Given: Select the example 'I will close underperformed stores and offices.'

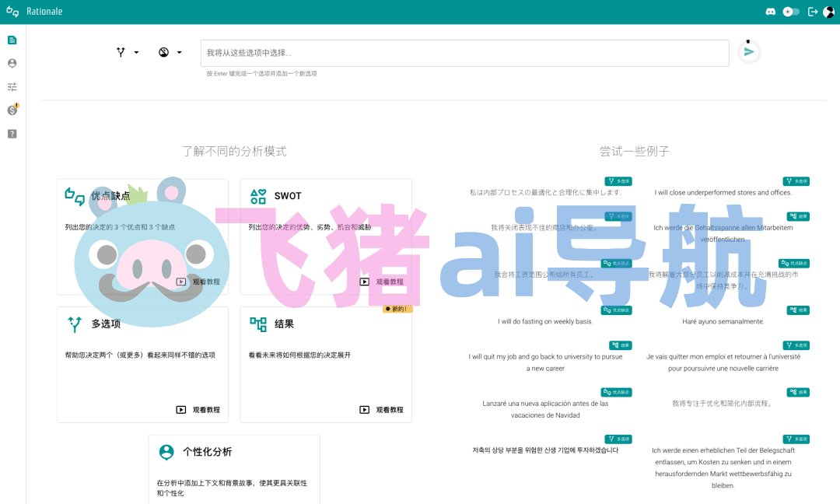Looking at the screenshot, I should click(x=723, y=192).
